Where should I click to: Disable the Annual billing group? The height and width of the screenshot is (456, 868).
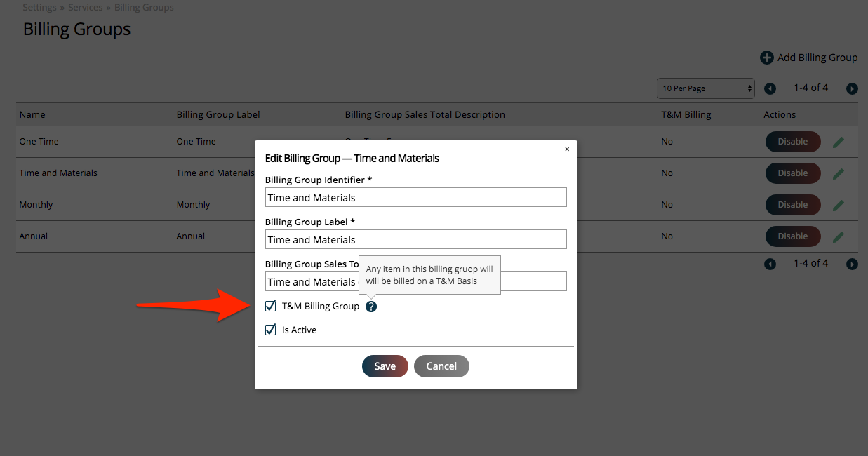[x=793, y=236]
